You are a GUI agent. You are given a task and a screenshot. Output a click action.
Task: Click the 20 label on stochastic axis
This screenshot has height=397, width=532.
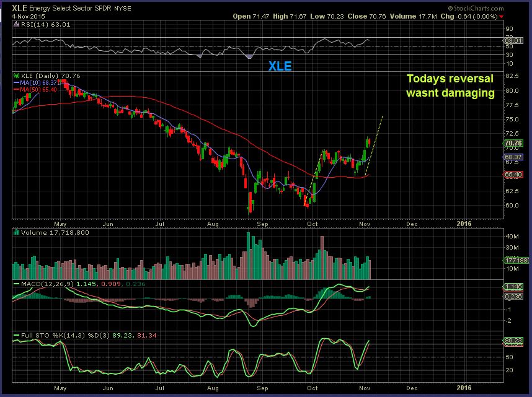510,370
